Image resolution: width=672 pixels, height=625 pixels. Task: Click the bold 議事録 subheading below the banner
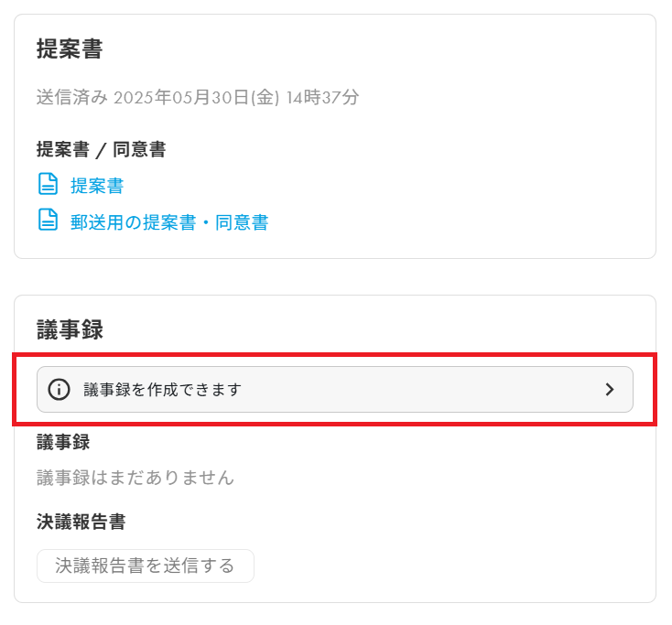pyautogui.click(x=63, y=441)
